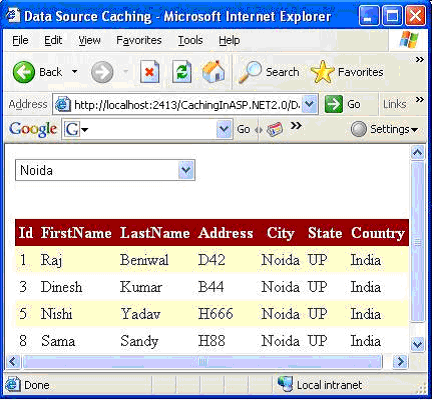Viewport: 432px width, 400px height.
Task: Open the Back history dropdown arrow
Action: tap(75, 71)
